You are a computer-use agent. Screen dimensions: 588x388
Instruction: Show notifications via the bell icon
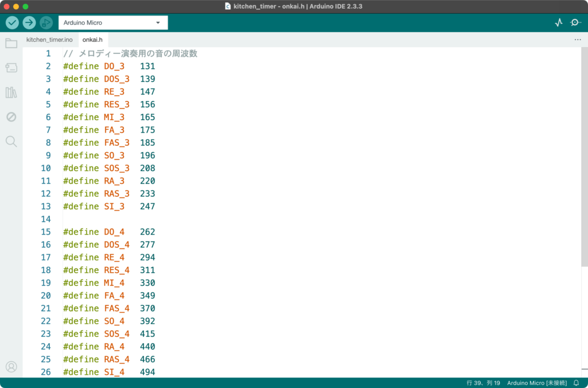(x=576, y=383)
